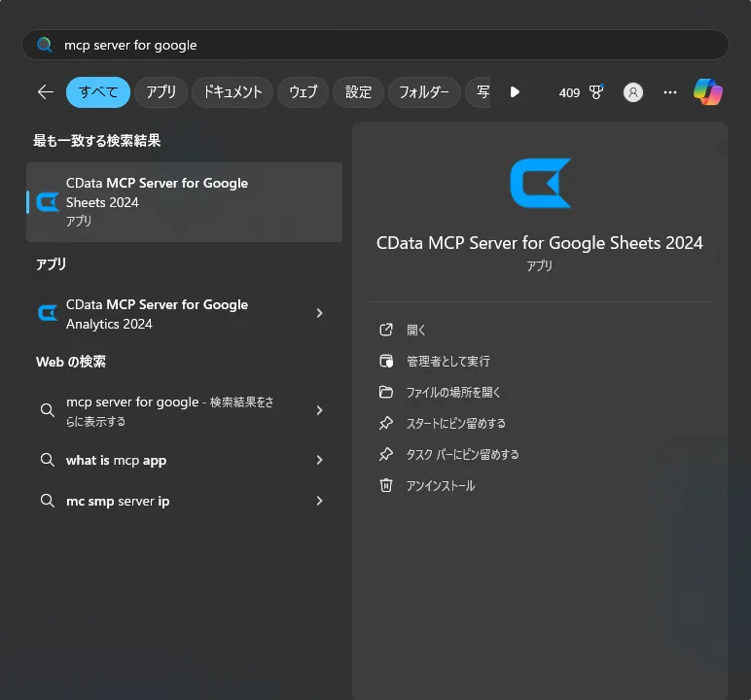Expand Google Analytics 2024 result chevron

click(319, 313)
